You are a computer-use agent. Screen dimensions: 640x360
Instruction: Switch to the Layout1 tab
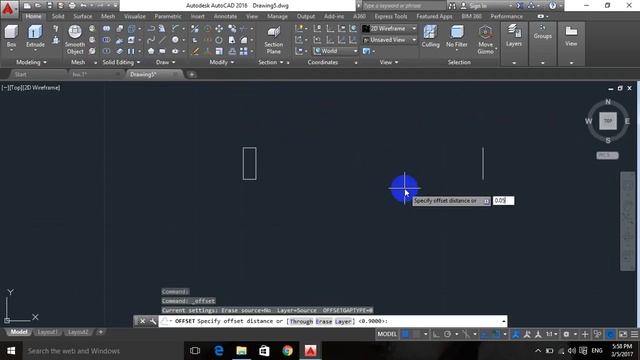tap(47, 332)
